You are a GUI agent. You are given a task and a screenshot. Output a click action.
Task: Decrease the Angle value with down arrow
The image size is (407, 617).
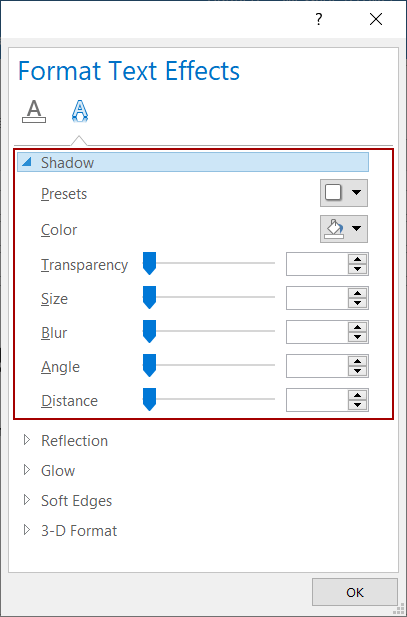click(x=357, y=371)
